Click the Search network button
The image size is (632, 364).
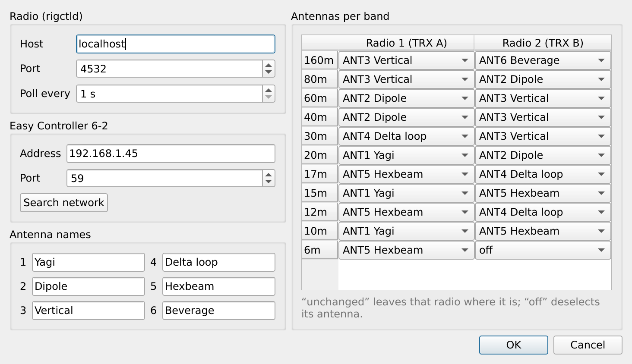tap(64, 203)
